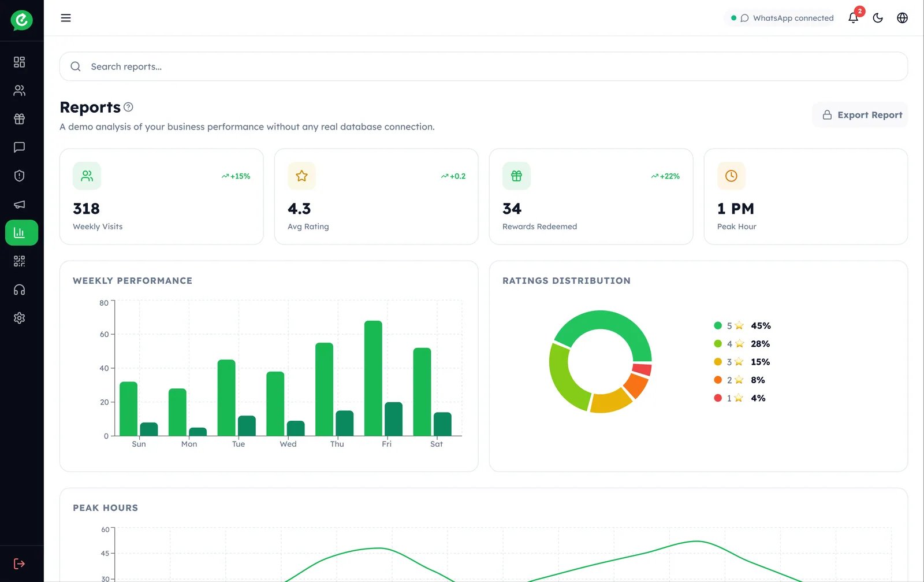Viewport: 924px width, 582px height.
Task: Toggle the hamburger menu to collapse sidebar
Action: tap(66, 18)
